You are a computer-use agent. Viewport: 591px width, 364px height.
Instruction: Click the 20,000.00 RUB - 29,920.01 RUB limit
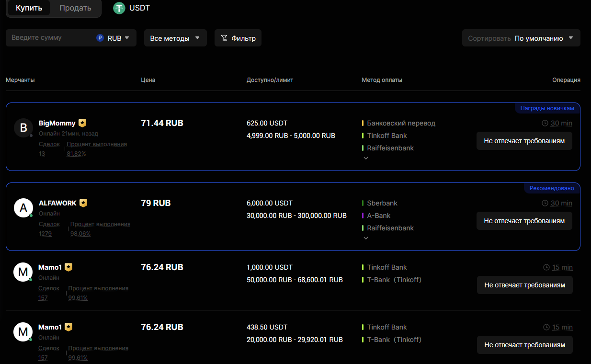tap(295, 340)
